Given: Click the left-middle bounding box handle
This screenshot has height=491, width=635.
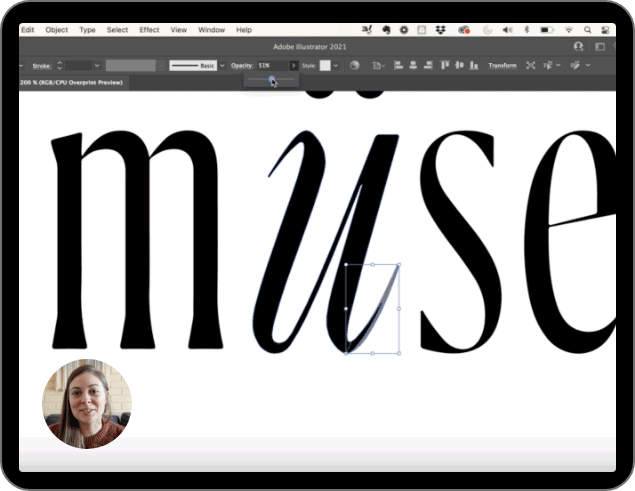Looking at the screenshot, I should click(346, 309).
